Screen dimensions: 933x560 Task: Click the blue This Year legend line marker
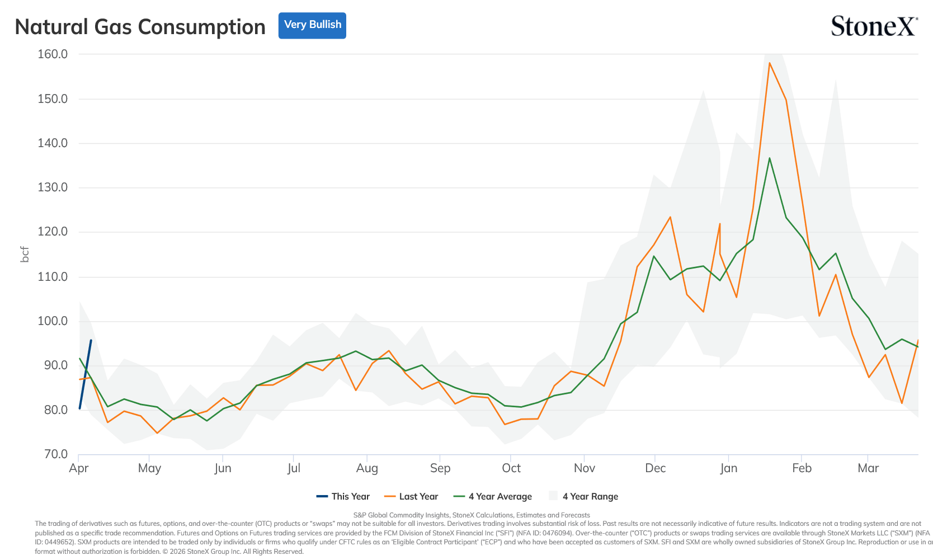coord(322,496)
